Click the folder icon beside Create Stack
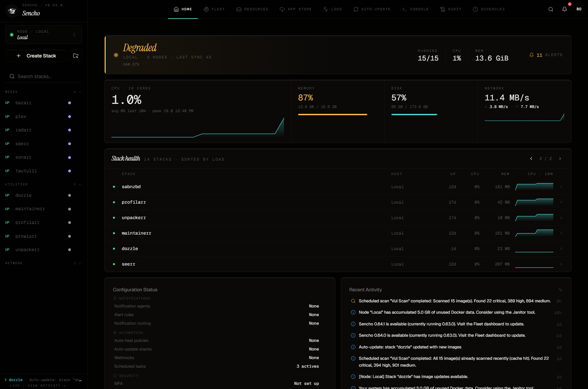This screenshot has height=389, width=588. coord(76,56)
